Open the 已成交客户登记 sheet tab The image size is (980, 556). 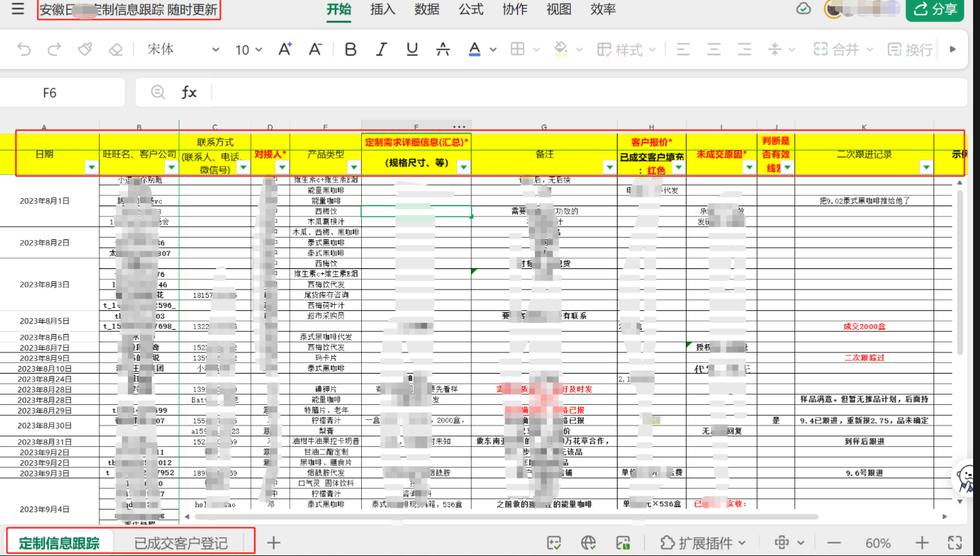pyautogui.click(x=181, y=543)
